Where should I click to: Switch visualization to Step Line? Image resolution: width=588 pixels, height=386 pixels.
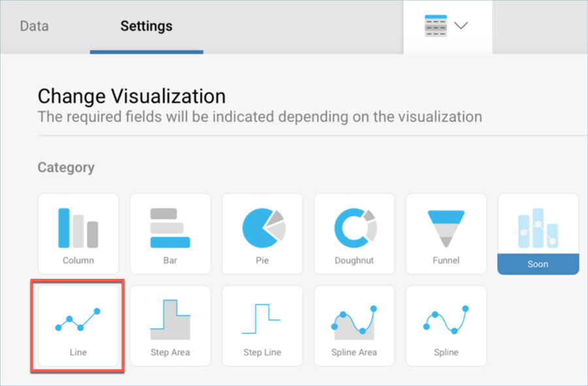(262, 325)
